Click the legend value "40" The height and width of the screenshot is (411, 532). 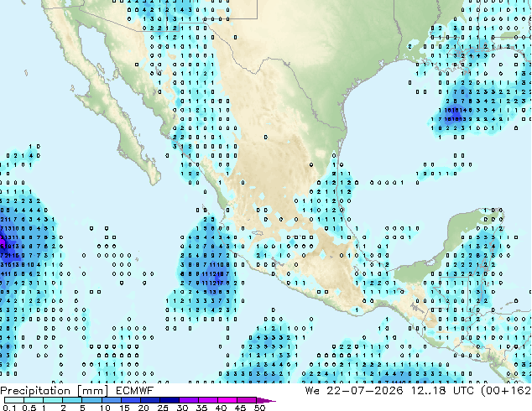click(x=221, y=408)
